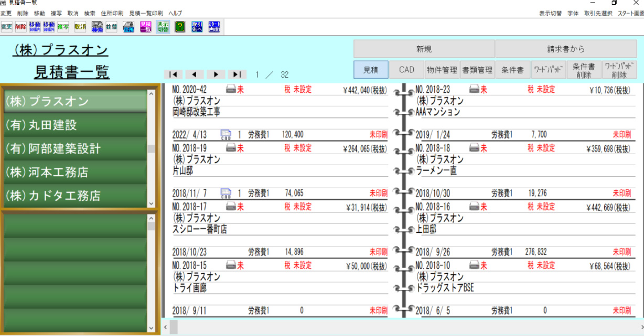
Task: Click the 取消 toolbar icon
Action: (x=80, y=27)
